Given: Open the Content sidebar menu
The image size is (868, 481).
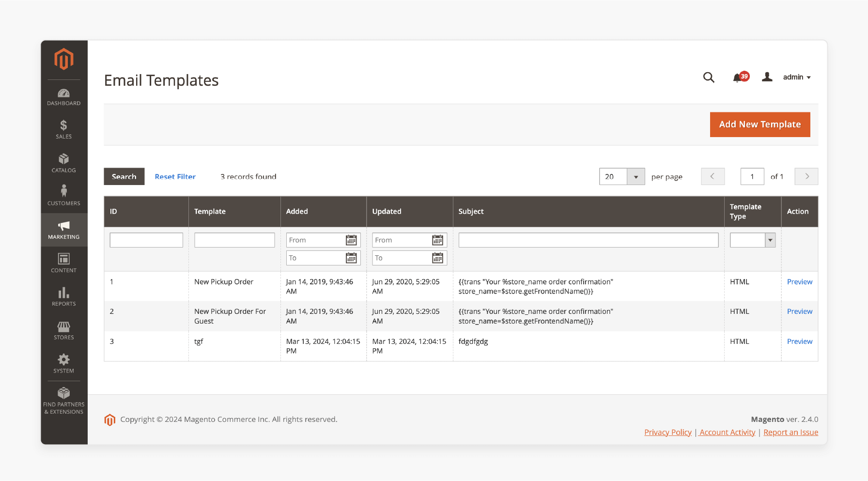Looking at the screenshot, I should pos(64,263).
